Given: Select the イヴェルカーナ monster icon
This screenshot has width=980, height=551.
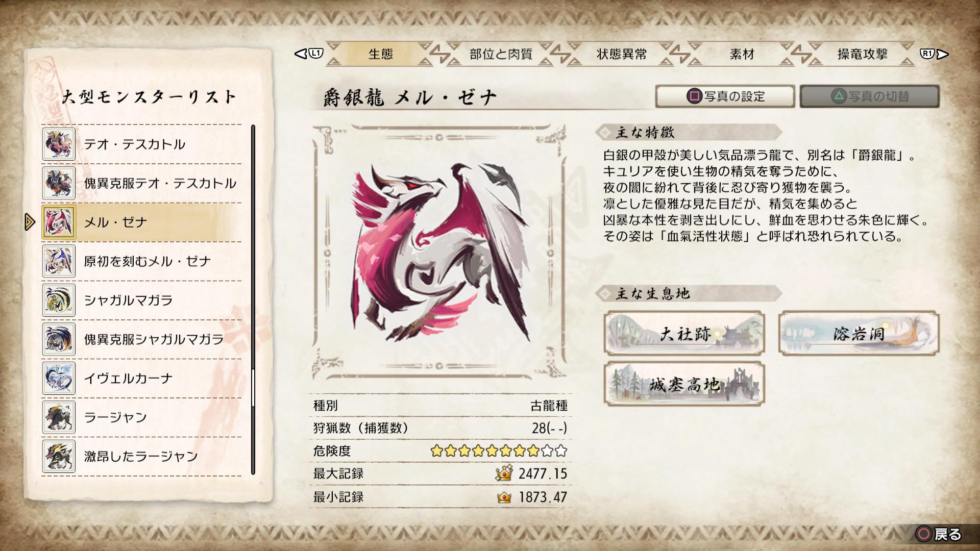Looking at the screenshot, I should pyautogui.click(x=59, y=378).
